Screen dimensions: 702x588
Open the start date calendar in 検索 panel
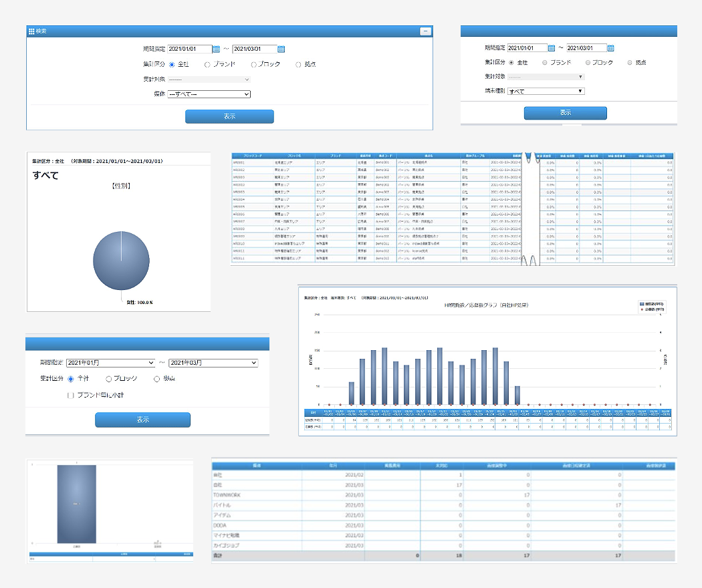click(216, 49)
